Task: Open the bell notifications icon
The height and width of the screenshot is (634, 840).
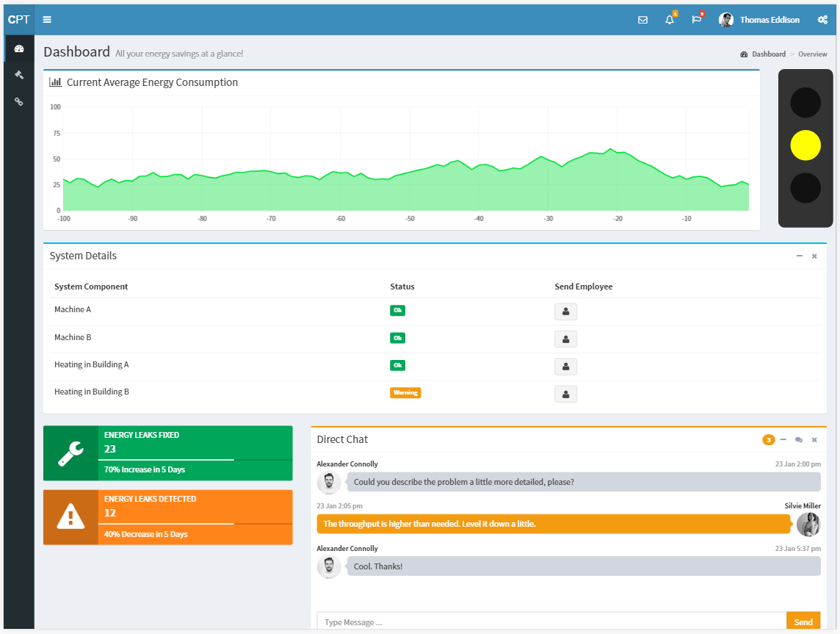Action: click(670, 20)
